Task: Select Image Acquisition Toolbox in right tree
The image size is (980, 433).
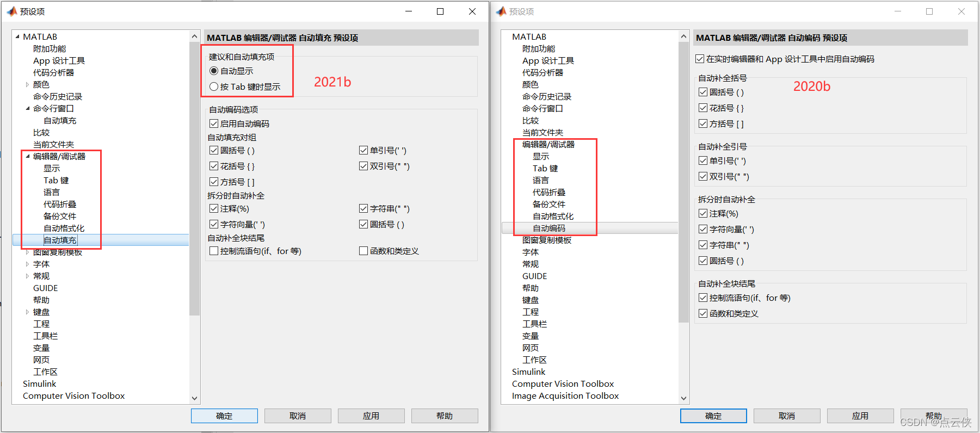Action: 565,396
